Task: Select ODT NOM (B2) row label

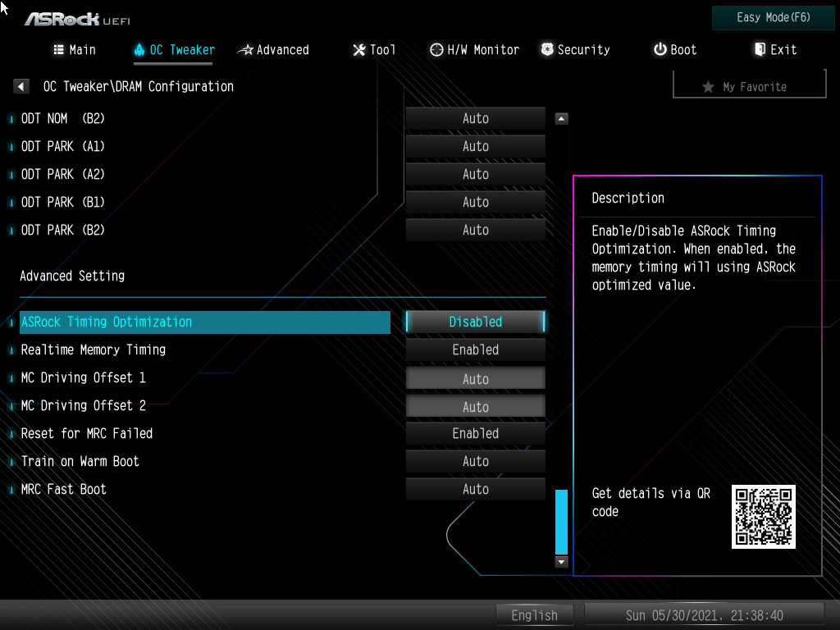Action: 62,118
